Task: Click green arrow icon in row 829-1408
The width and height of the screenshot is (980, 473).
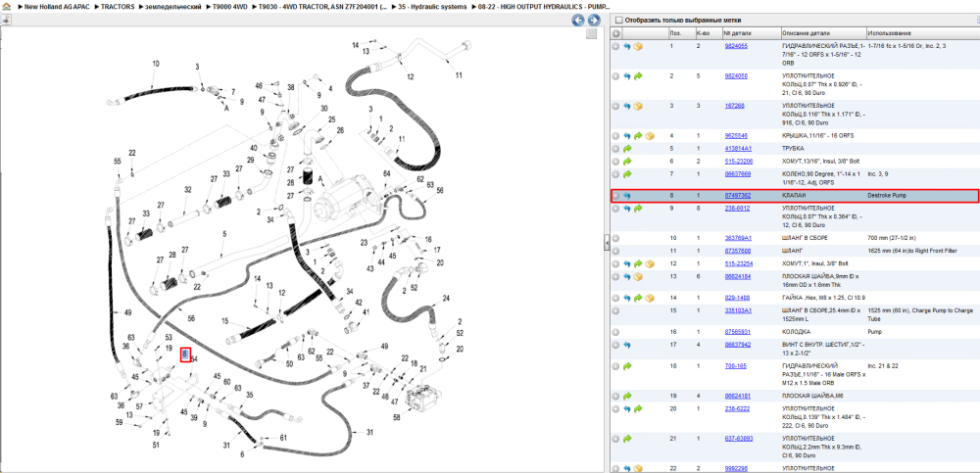Action: [x=638, y=298]
